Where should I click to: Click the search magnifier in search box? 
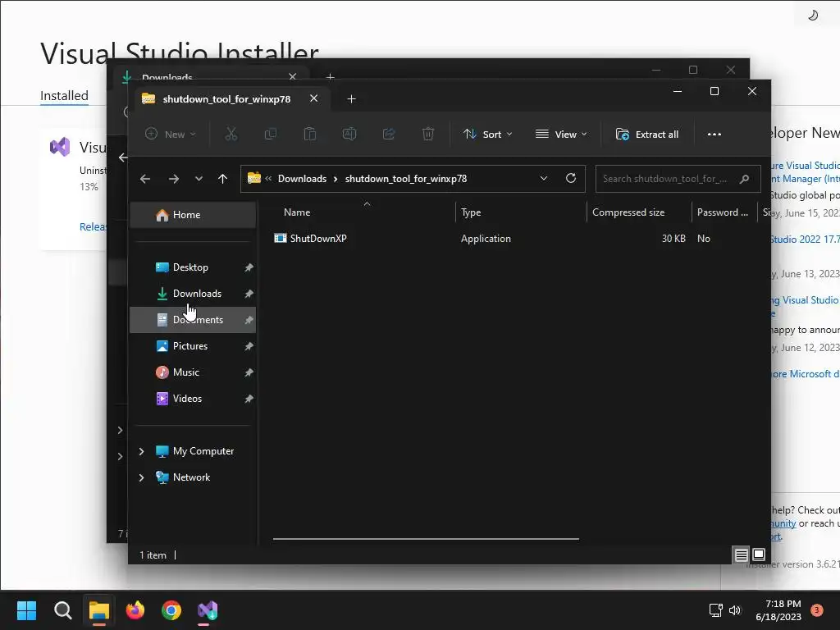click(x=744, y=179)
